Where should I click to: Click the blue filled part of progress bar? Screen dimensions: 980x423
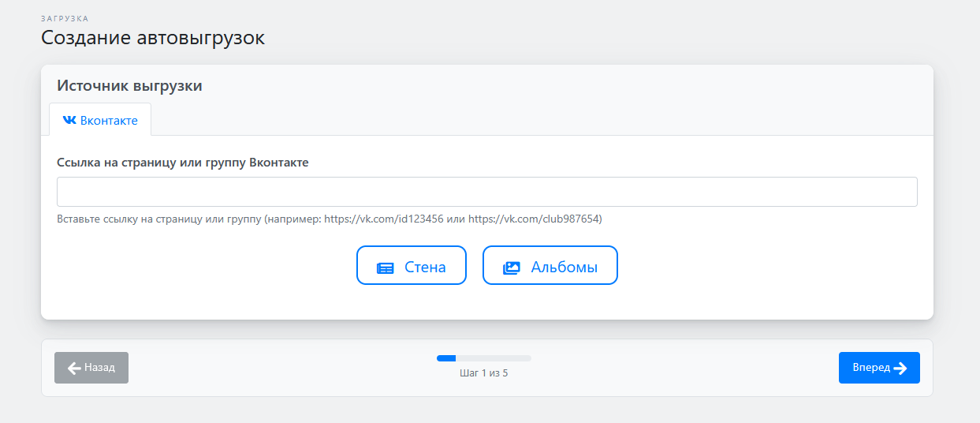click(446, 358)
